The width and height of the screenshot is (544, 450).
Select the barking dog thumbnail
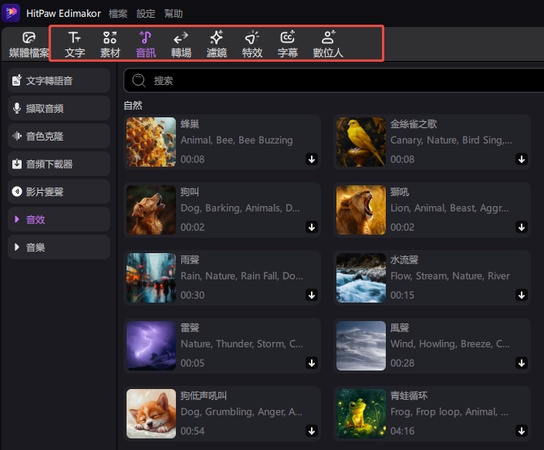click(x=151, y=210)
